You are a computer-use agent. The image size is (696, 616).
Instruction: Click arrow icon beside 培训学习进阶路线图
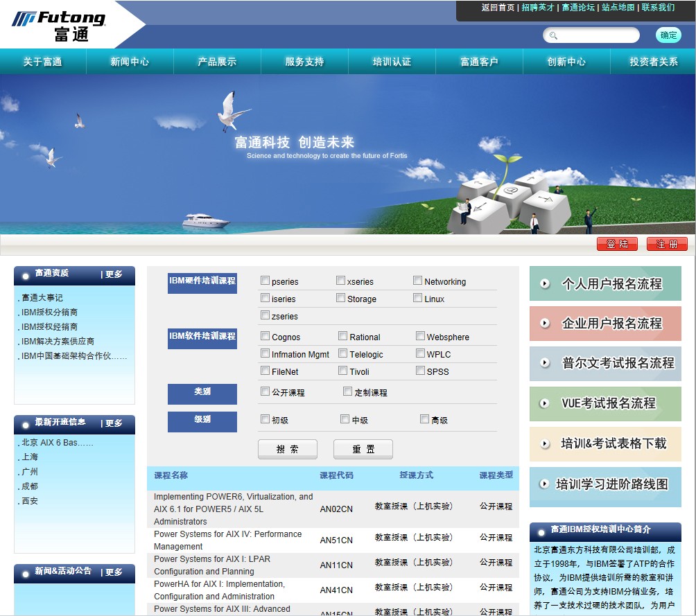(545, 484)
